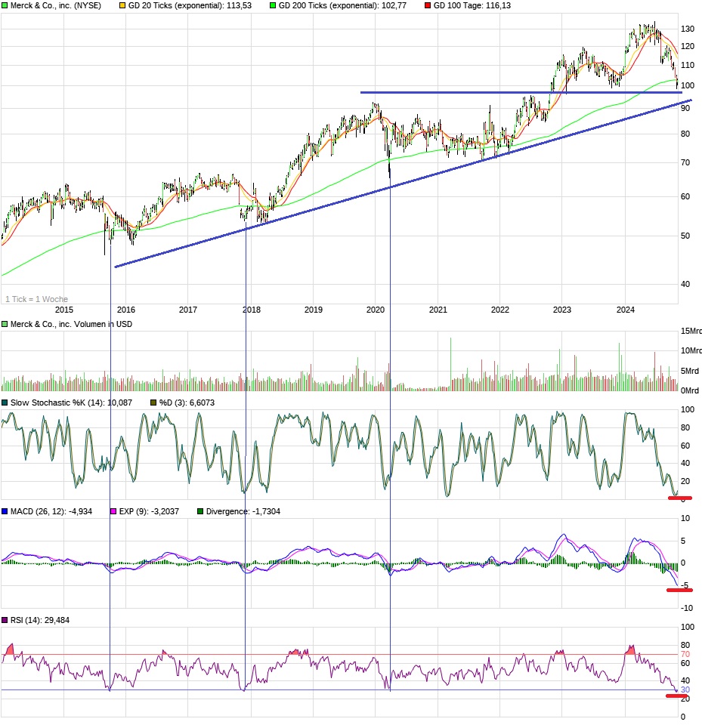This screenshot has width=702, height=728.
Task: Click the 130 price label on the axis
Action: (687, 29)
